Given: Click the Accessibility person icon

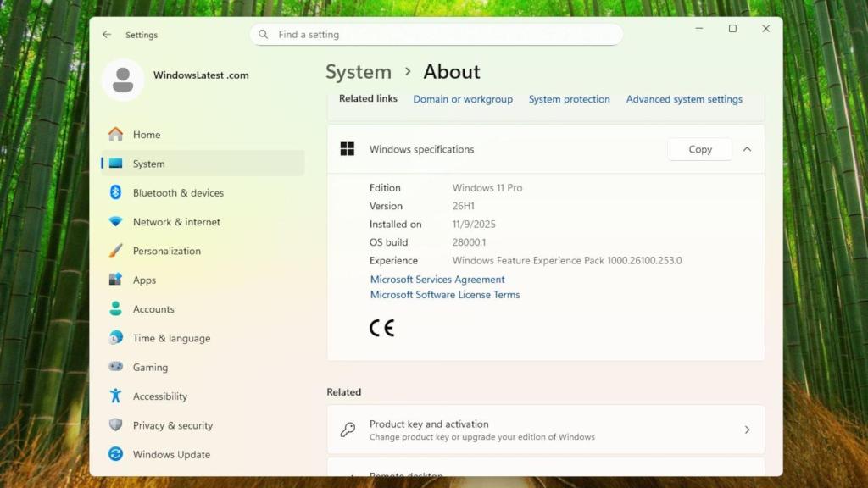Looking at the screenshot, I should coord(117,396).
